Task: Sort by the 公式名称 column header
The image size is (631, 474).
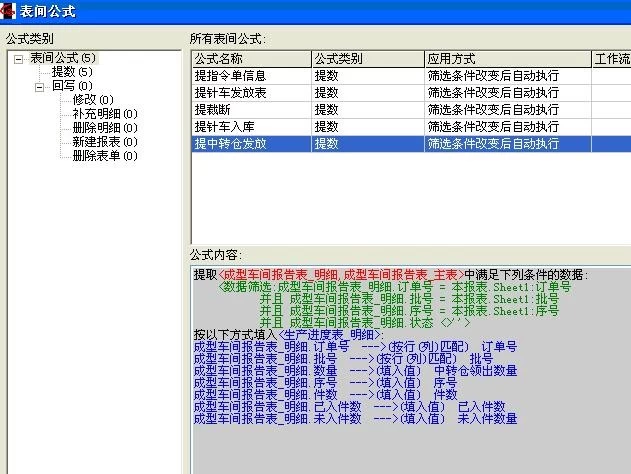Action: [x=250, y=58]
